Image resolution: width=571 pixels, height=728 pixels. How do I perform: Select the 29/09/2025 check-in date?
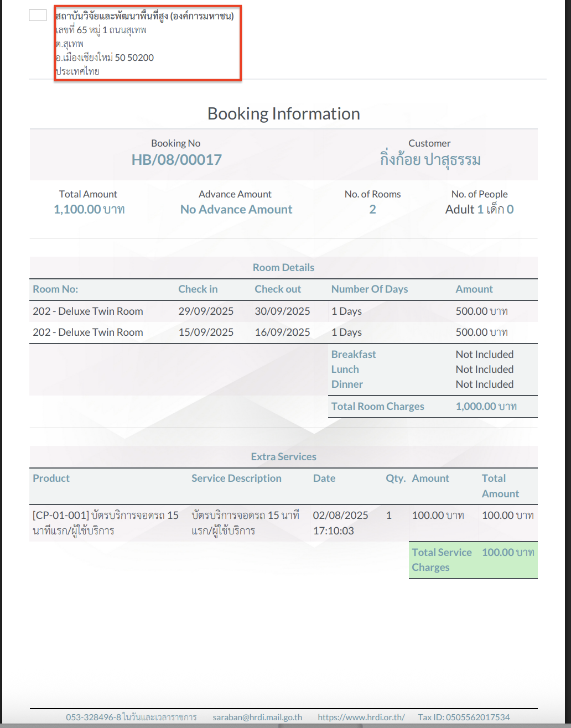pyautogui.click(x=206, y=311)
